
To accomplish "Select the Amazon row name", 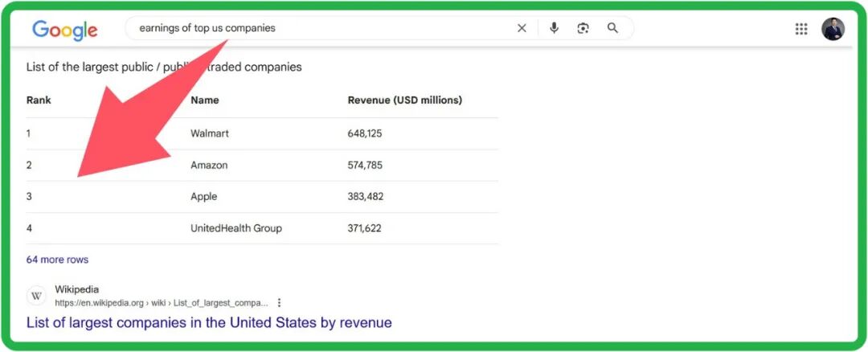I will tap(209, 165).
